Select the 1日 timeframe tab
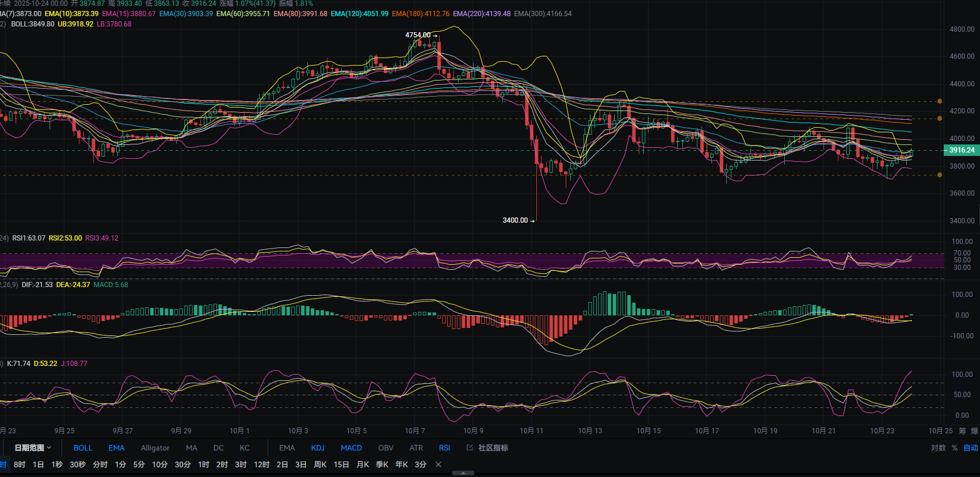This screenshot has height=477, width=980. coord(38,464)
